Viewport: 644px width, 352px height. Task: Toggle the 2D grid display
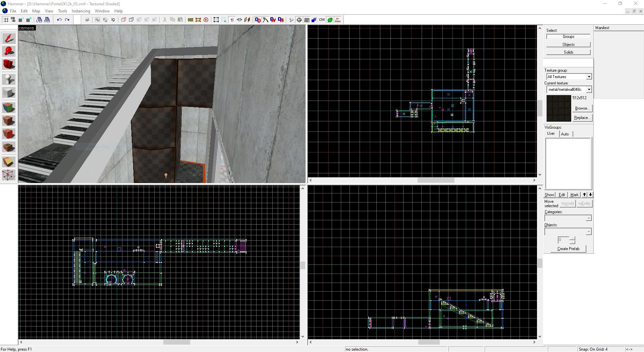point(6,20)
